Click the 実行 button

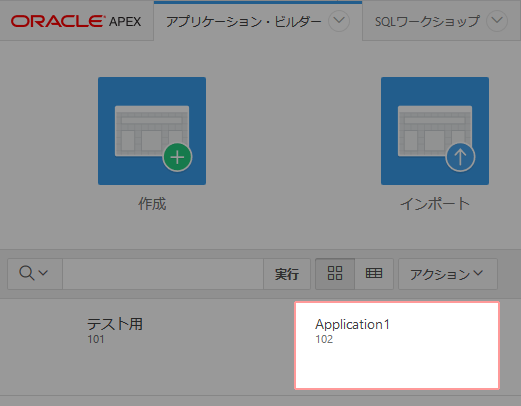tap(287, 274)
